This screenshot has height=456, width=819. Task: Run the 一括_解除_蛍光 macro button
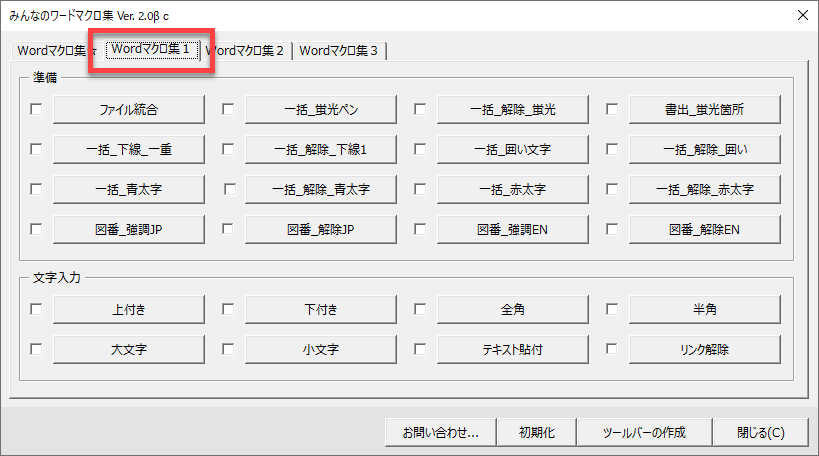[x=513, y=109]
